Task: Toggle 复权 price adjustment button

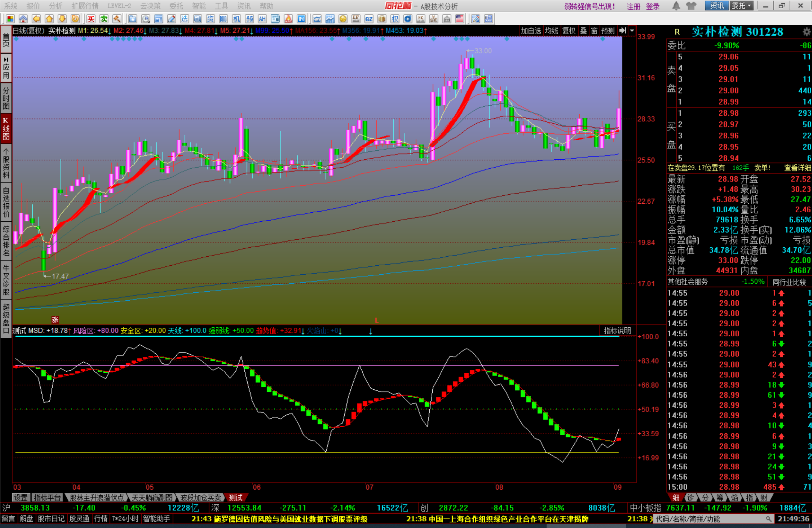Action: pyautogui.click(x=569, y=31)
